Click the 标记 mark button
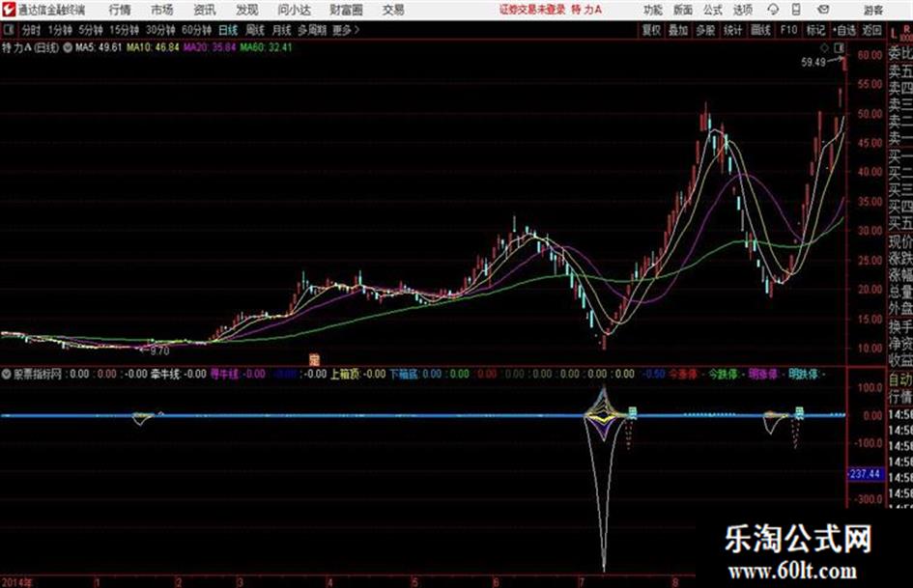Image resolution: width=913 pixels, height=588 pixels. [x=815, y=30]
